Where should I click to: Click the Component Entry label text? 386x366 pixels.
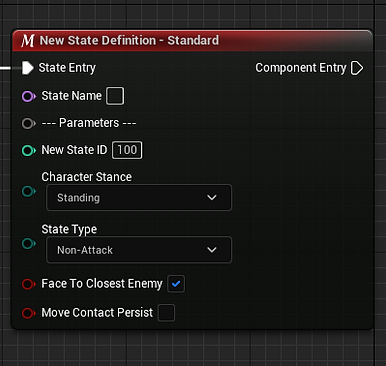click(301, 68)
